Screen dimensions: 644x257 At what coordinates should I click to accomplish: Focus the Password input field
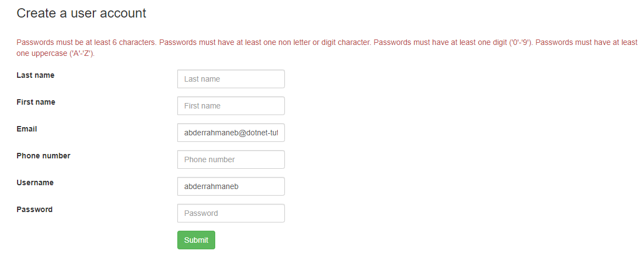[x=231, y=213]
